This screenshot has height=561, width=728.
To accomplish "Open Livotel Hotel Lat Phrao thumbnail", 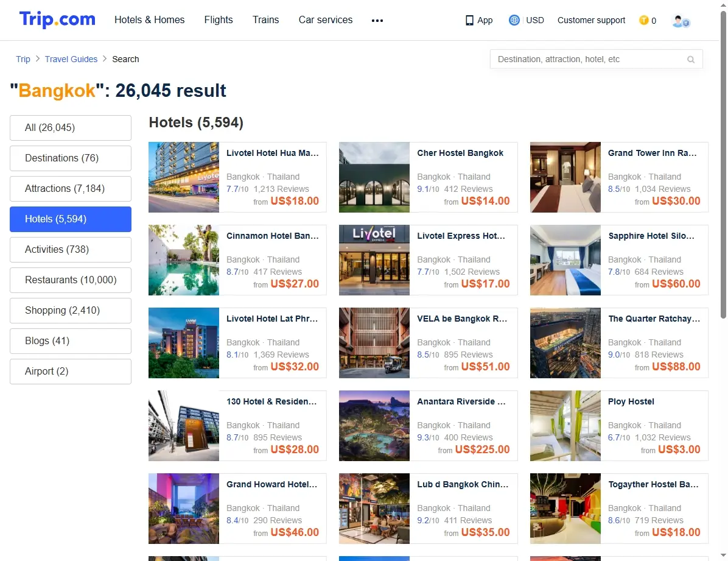I will point(184,342).
